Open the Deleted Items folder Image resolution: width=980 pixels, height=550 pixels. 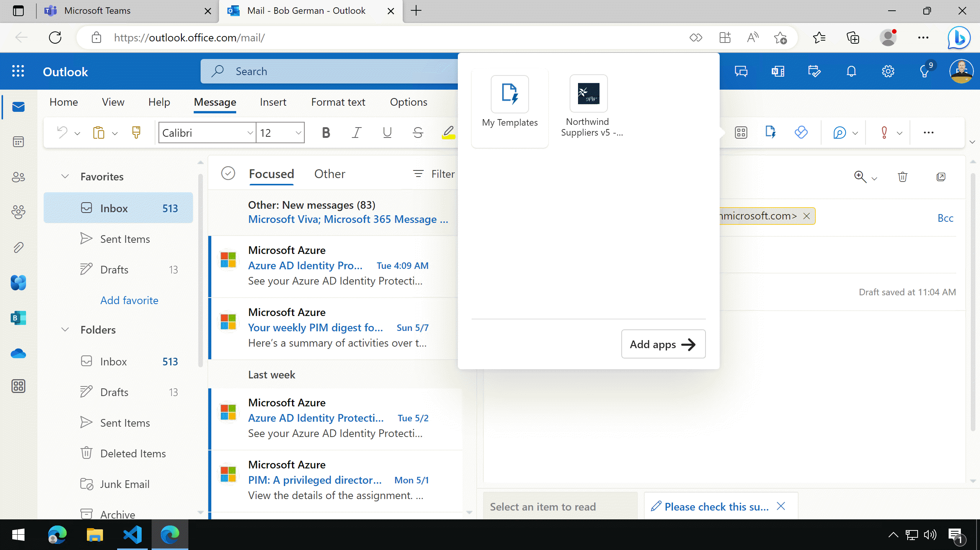118,453
